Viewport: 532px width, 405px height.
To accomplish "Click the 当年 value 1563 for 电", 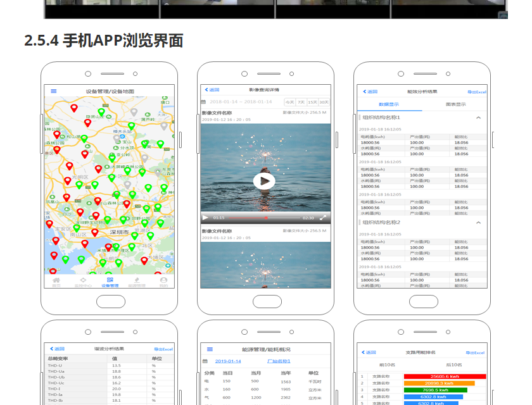I will pyautogui.click(x=286, y=382).
